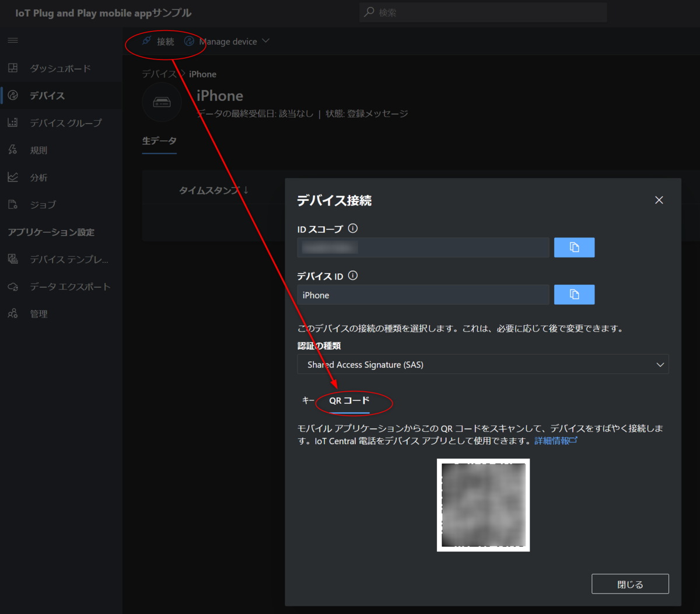Image resolution: width=700 pixels, height=614 pixels.
Task: Click the iPhone device avatar icon
Action: tap(162, 102)
